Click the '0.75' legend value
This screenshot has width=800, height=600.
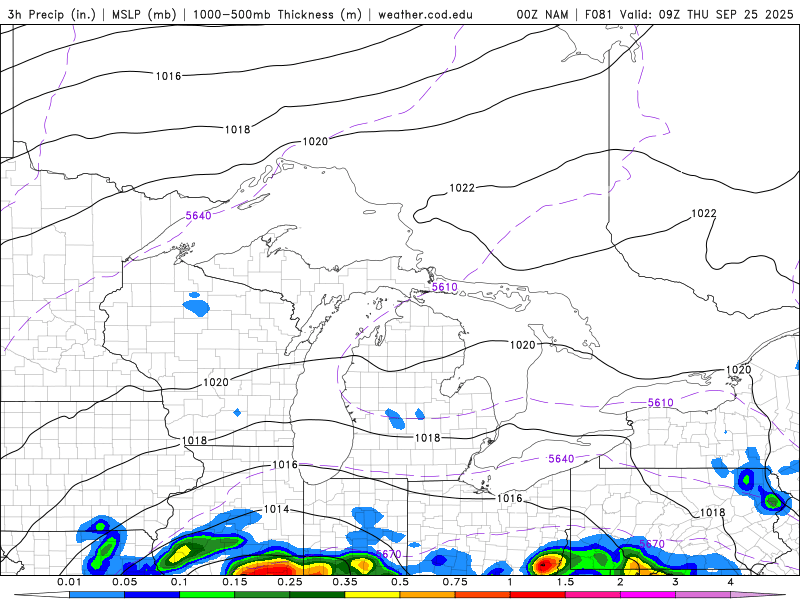[x=455, y=582]
